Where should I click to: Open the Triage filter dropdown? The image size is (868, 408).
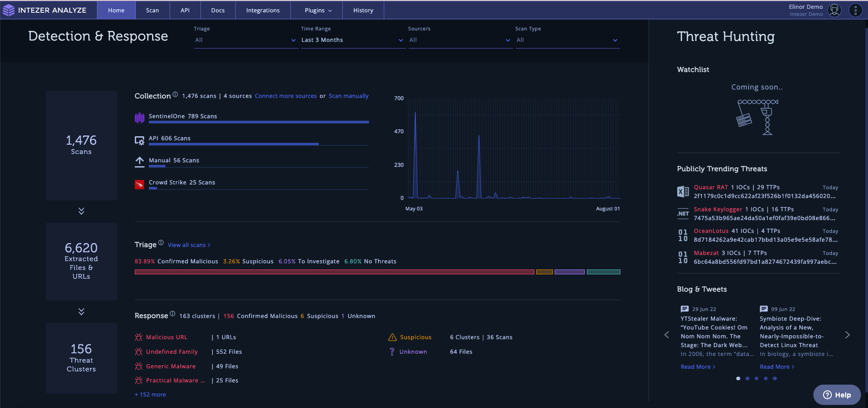(x=245, y=40)
